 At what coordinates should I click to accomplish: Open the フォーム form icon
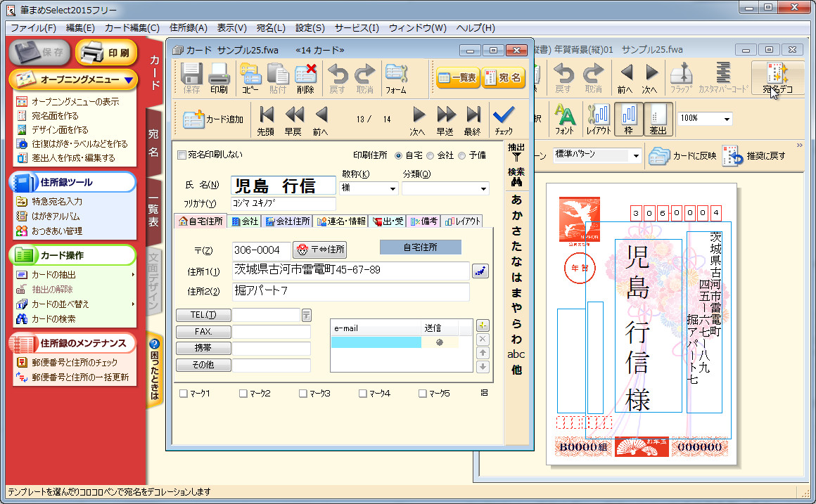[396, 78]
